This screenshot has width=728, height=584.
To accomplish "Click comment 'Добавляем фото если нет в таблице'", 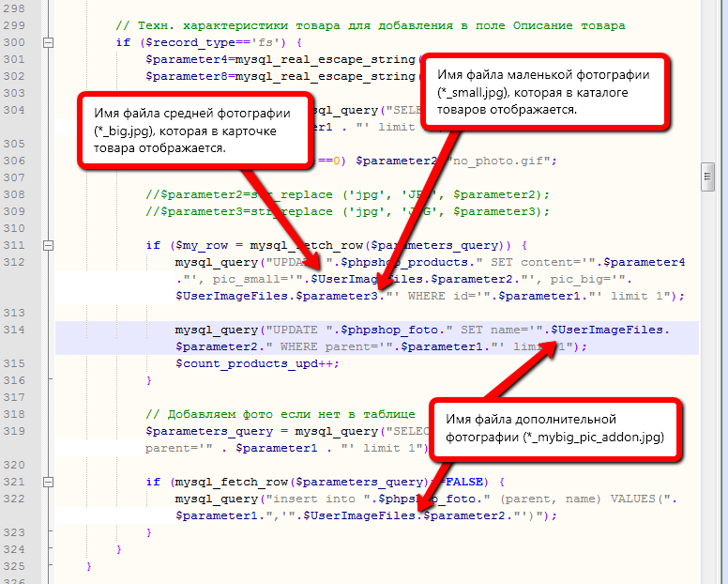I will (292, 414).
